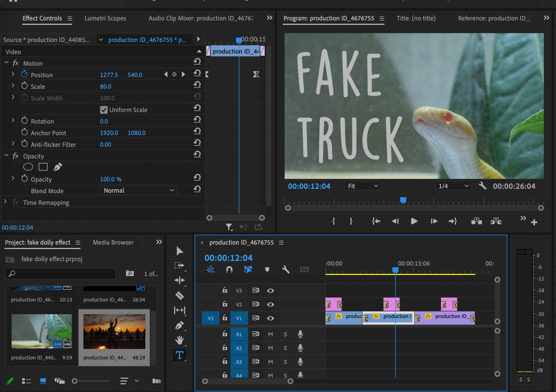The image size is (556, 392).
Task: Select the Pen tool in tools panel
Action: click(180, 325)
